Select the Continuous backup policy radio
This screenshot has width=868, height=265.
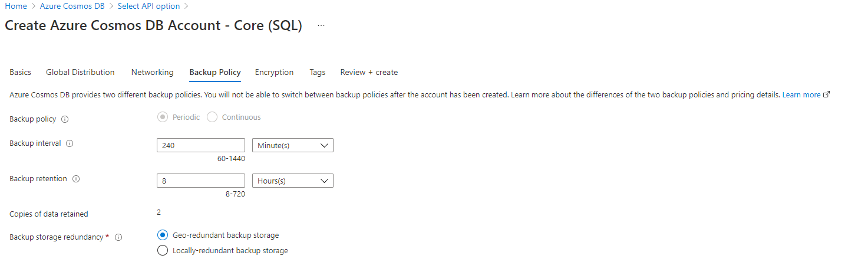[x=212, y=117]
